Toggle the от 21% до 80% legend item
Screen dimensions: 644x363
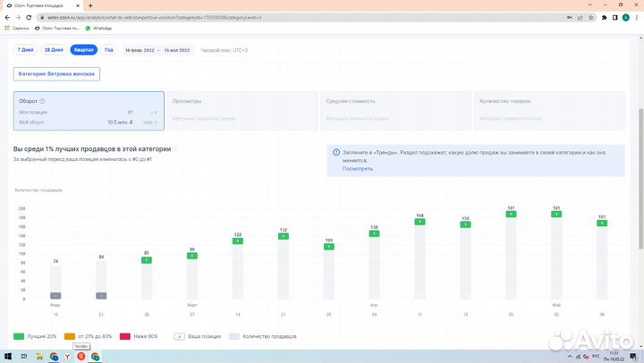(x=88, y=336)
